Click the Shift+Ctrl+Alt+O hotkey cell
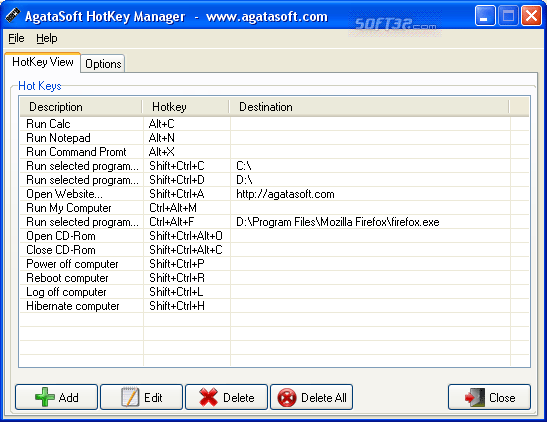This screenshot has height=422, width=547. click(x=186, y=236)
